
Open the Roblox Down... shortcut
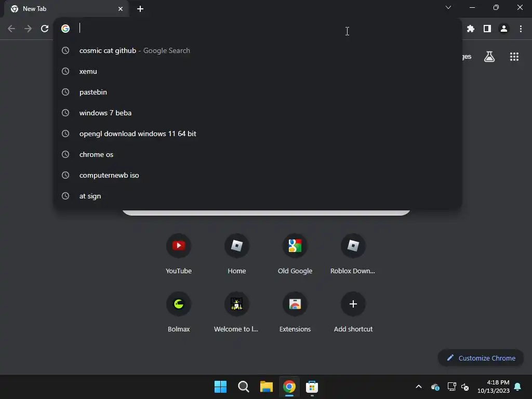[353, 254]
